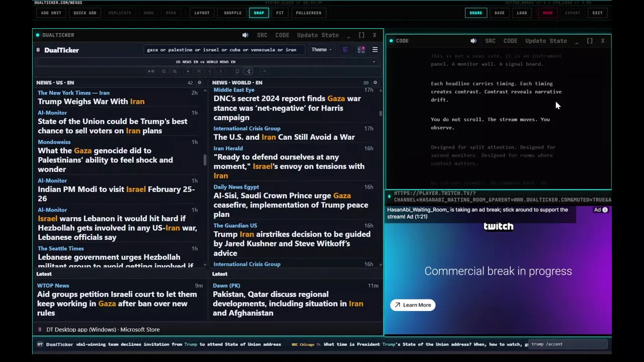This screenshot has width=644, height=362.
Task: Click Update State in DualTicker panel
Action: (x=317, y=35)
